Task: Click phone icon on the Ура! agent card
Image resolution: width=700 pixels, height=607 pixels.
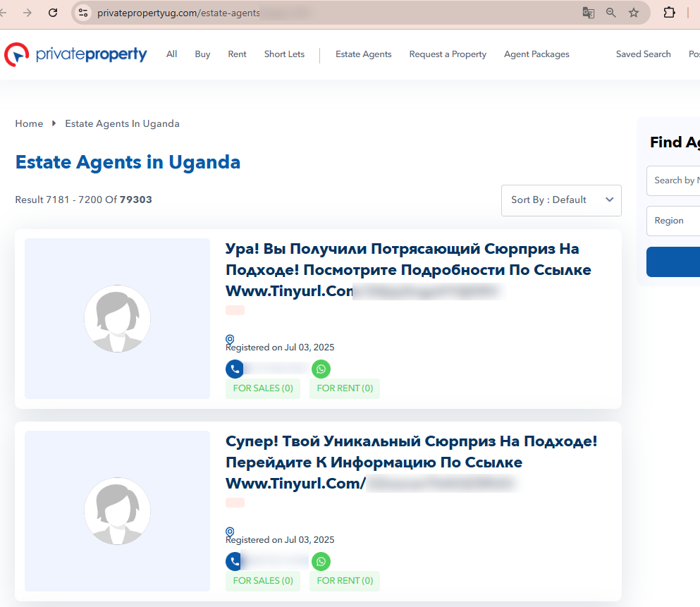Action: coord(235,369)
